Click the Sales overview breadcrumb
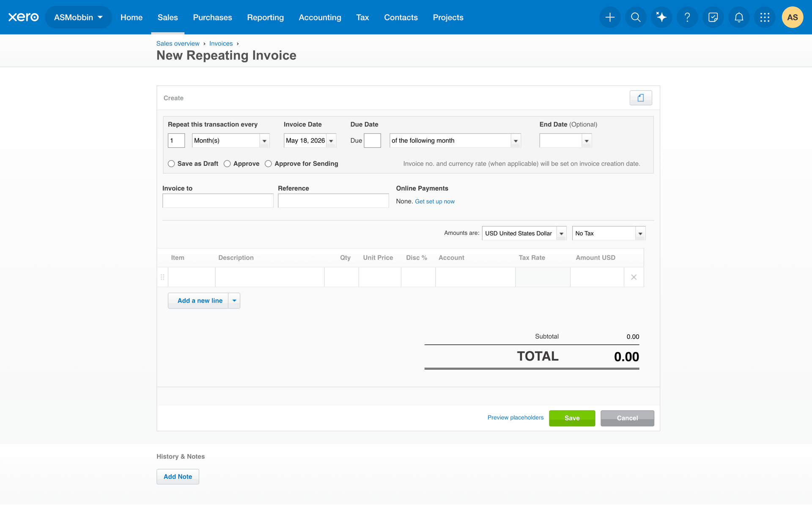 click(x=178, y=44)
